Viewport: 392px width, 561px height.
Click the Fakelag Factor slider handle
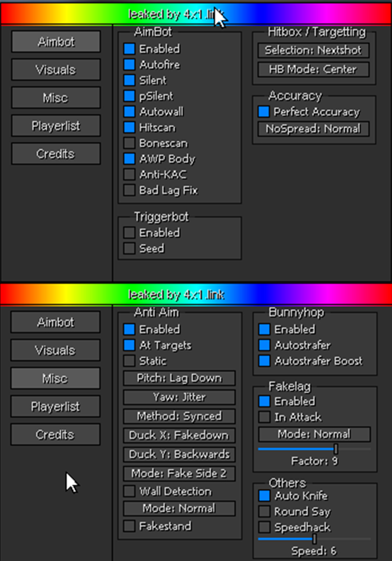pyautogui.click(x=336, y=449)
